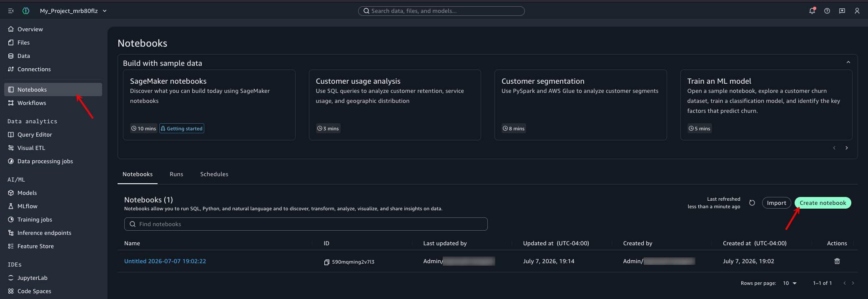This screenshot has height=299, width=868.
Task: Click the SageMaker logo icon
Action: click(26, 11)
